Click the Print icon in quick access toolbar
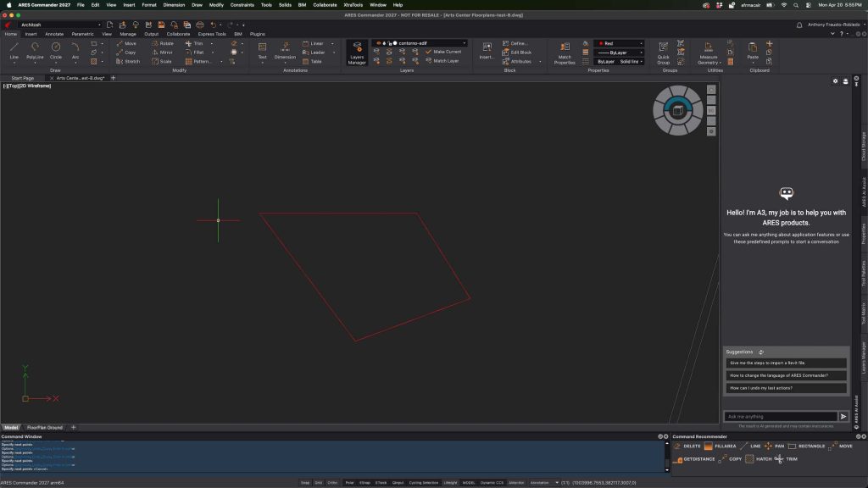868x488 pixels. coord(200,25)
